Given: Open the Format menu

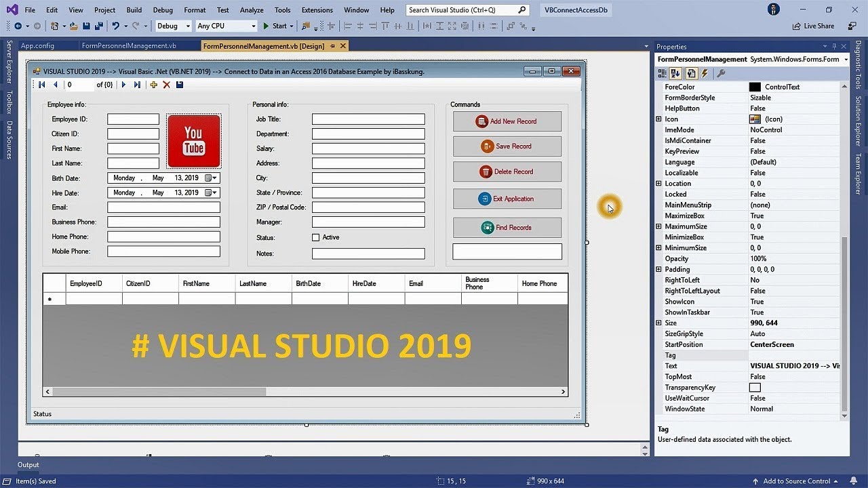Looking at the screenshot, I should coord(195,10).
